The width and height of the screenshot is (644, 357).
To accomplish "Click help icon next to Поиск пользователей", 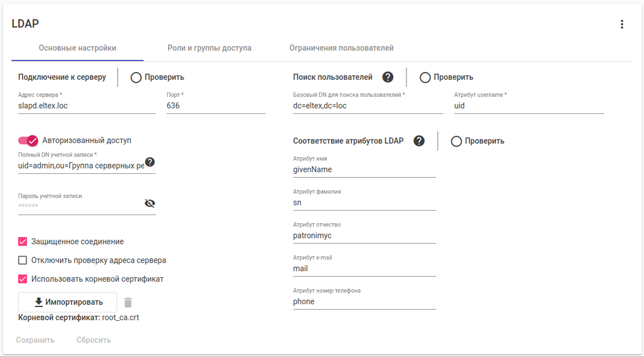I will click(387, 77).
